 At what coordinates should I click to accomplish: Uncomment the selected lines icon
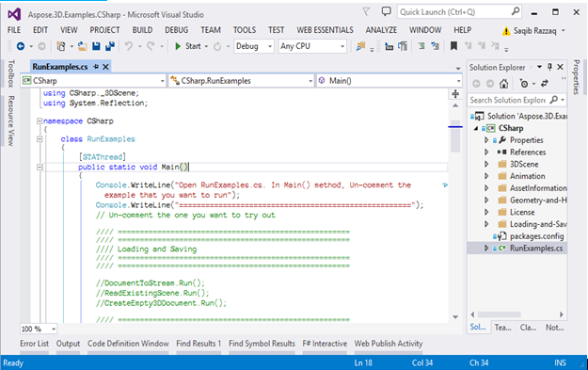[x=435, y=46]
